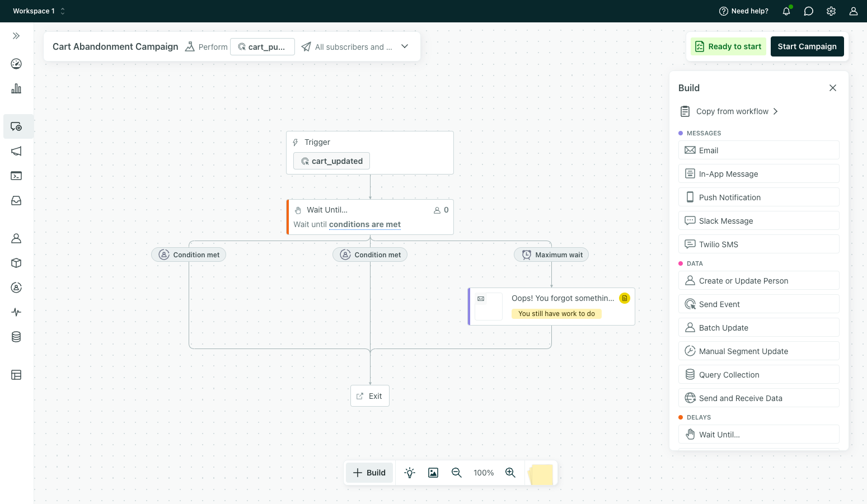The image size is (867, 504).
Task: Select the Wait Until... node on canvas
Action: tap(370, 217)
